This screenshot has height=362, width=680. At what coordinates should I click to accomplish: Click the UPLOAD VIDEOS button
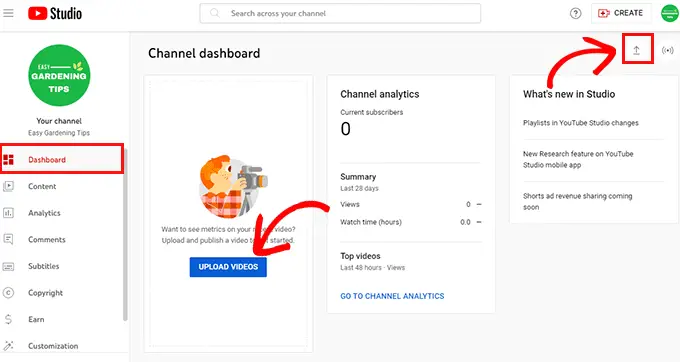point(228,267)
